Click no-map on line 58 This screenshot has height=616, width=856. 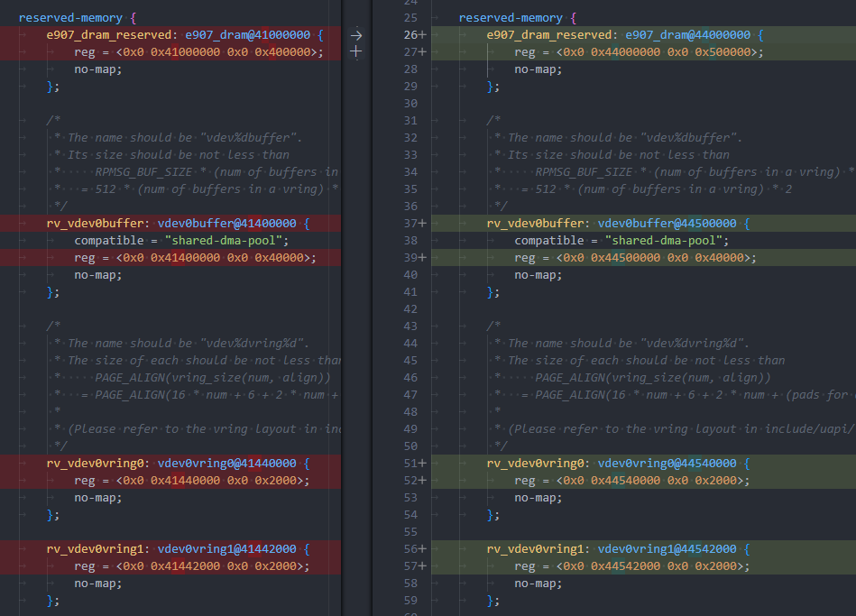point(538,584)
